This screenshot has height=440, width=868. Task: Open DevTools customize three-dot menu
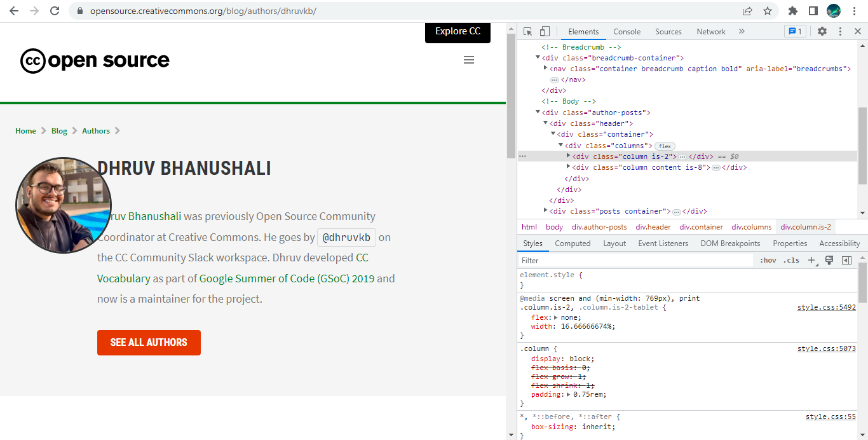[840, 31]
